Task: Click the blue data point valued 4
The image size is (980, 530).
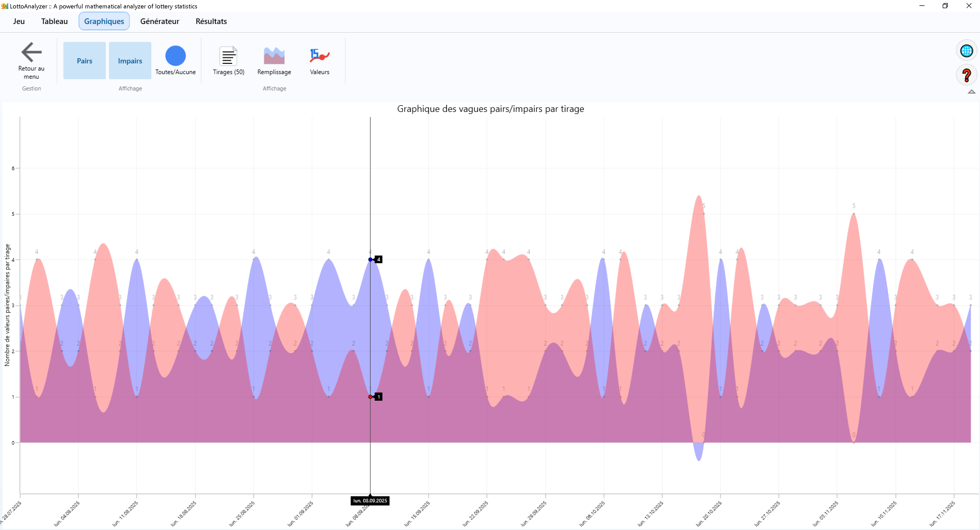Action: [370, 259]
